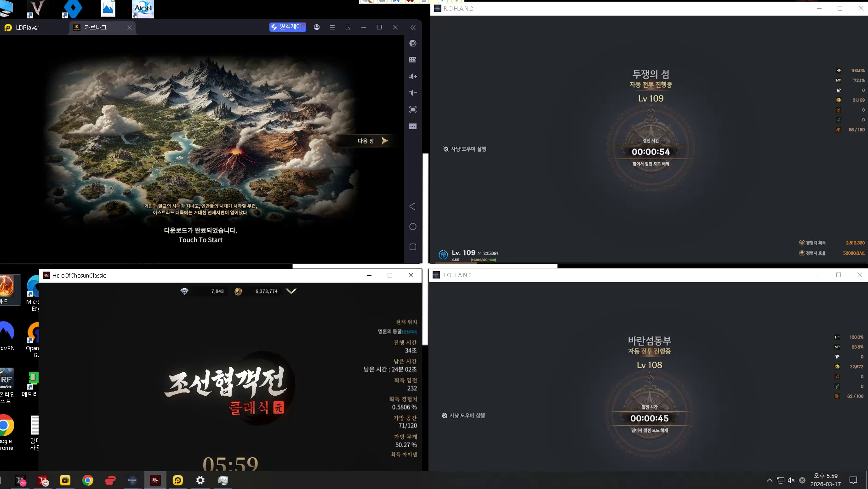Click the gold coin icon showing 22,672 in bottom R.O.H.A.N.2
The width and height of the screenshot is (868, 489).
tap(837, 367)
